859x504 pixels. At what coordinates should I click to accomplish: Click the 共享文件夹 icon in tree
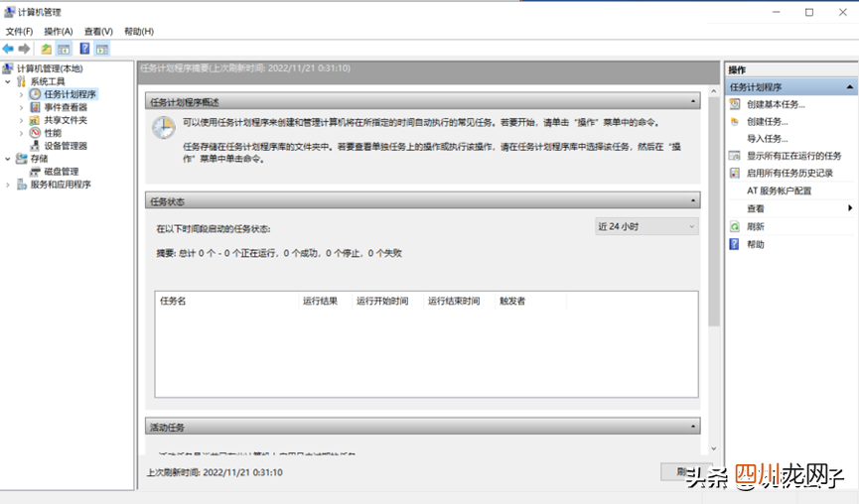35,120
